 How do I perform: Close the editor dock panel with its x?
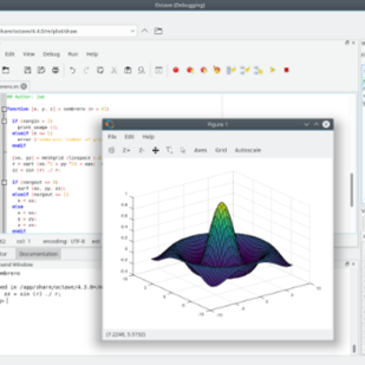tap(353, 43)
